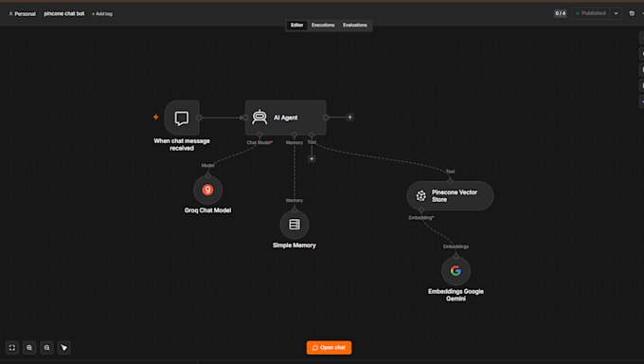
Task: Click the pointer tool icon at bottom-left
Action: (x=64, y=348)
